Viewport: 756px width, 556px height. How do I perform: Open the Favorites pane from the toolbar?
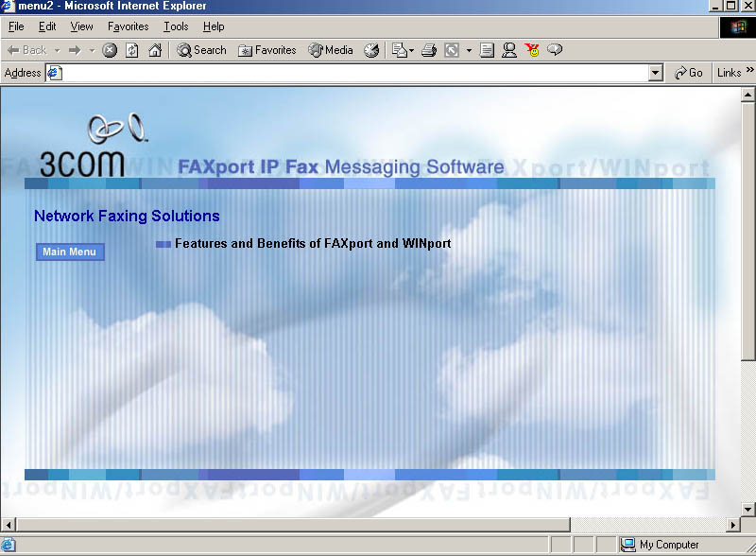[x=267, y=50]
